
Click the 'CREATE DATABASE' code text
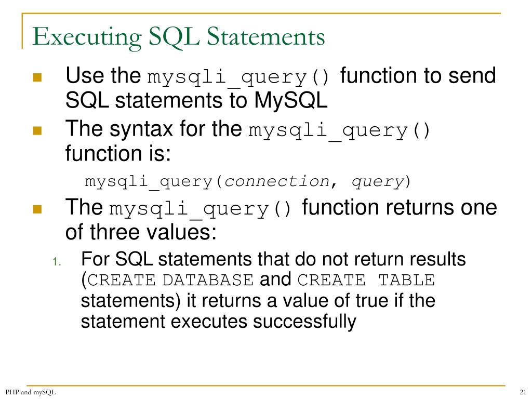[x=170, y=280]
